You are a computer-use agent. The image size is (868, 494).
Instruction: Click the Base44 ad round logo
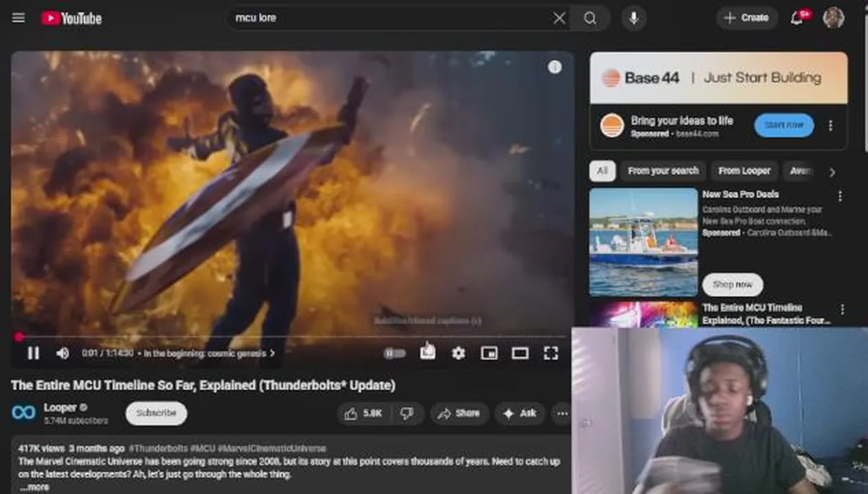pos(612,126)
